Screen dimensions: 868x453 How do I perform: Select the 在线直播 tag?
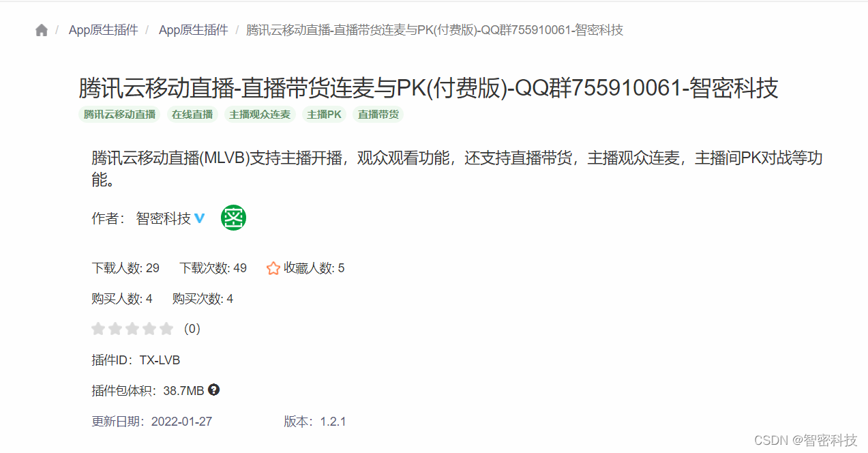pos(192,115)
